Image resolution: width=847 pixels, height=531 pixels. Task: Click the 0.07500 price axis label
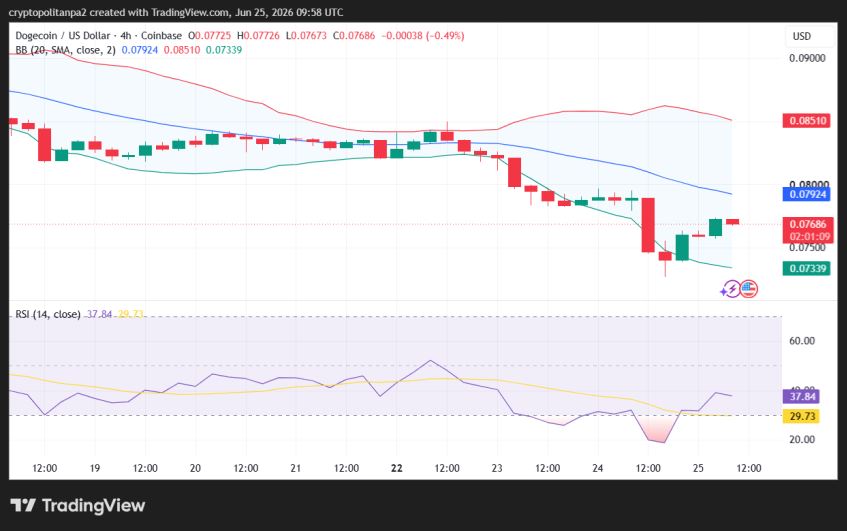pos(807,247)
